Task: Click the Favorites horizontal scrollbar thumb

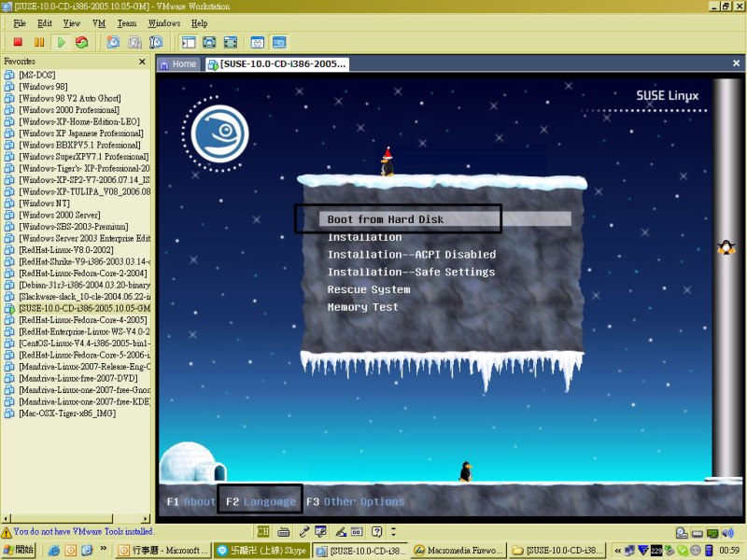Action: [x=62, y=519]
